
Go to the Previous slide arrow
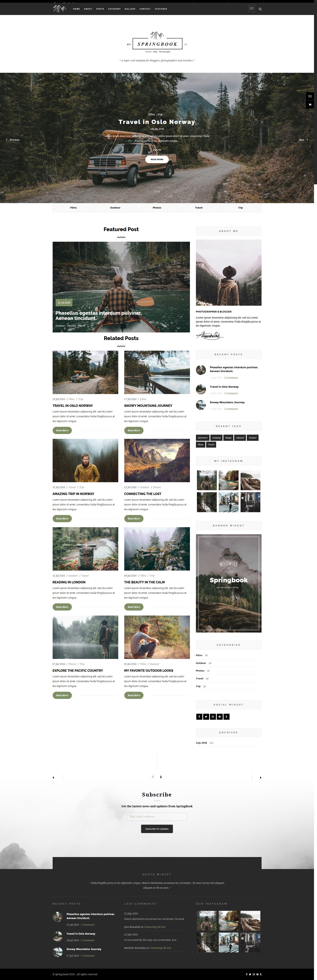pyautogui.click(x=13, y=140)
